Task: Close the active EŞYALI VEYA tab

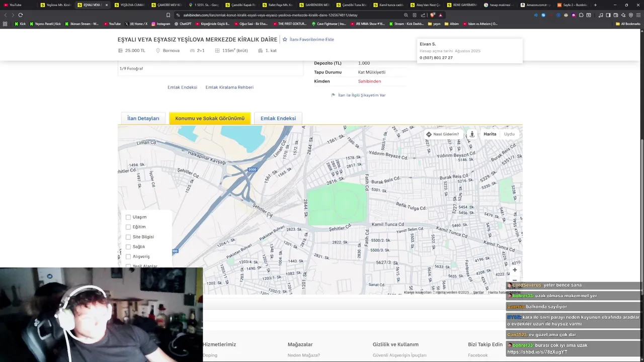Action: (107, 5)
